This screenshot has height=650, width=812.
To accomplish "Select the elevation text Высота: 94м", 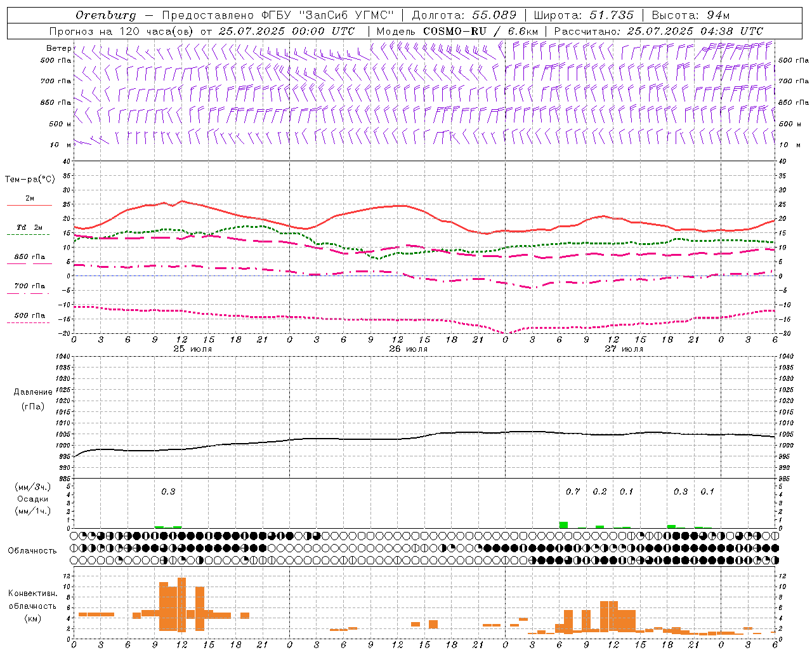I will point(692,15).
